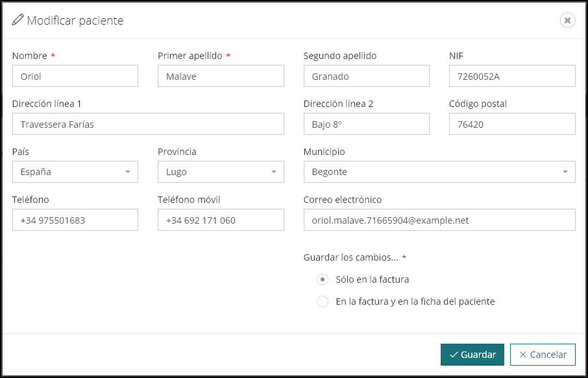The image size is (588, 378).
Task: Click the Nombre field containing Oriol
Action: 75,76
